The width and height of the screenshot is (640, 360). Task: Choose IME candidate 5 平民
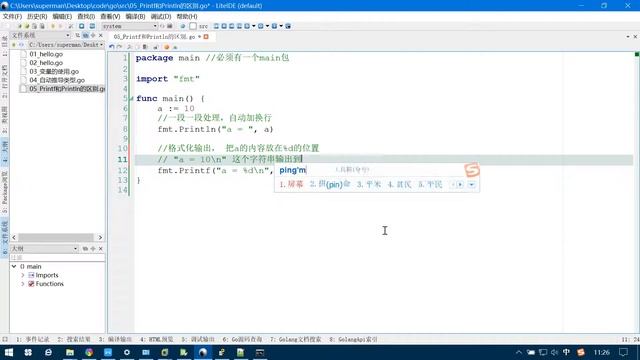click(430, 184)
